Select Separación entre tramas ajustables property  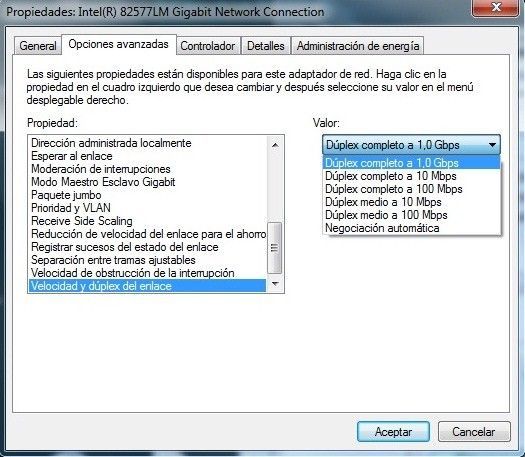click(x=147, y=260)
